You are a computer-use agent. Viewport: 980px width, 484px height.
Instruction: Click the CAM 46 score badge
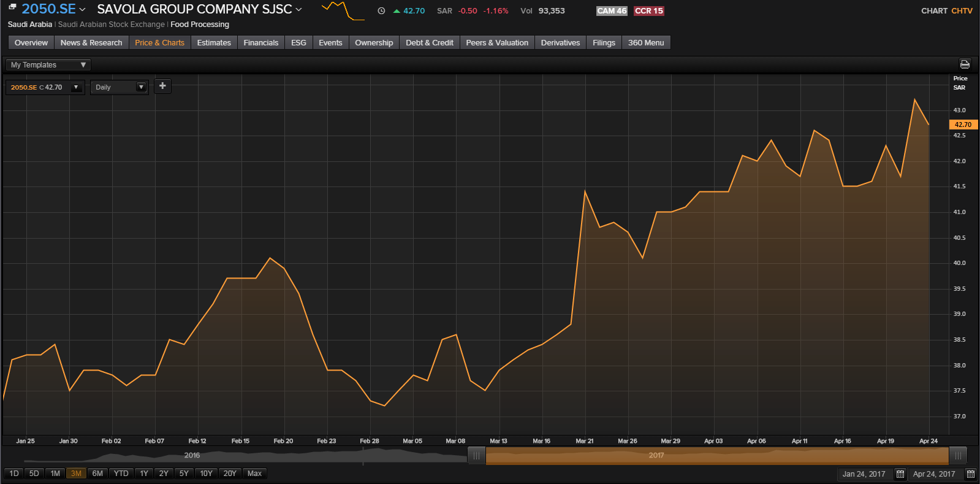(612, 11)
